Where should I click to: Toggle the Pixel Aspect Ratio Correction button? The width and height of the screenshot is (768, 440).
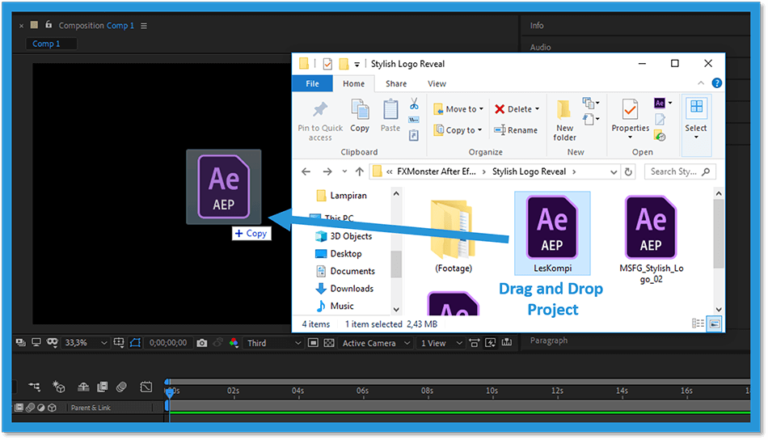[x=474, y=342]
